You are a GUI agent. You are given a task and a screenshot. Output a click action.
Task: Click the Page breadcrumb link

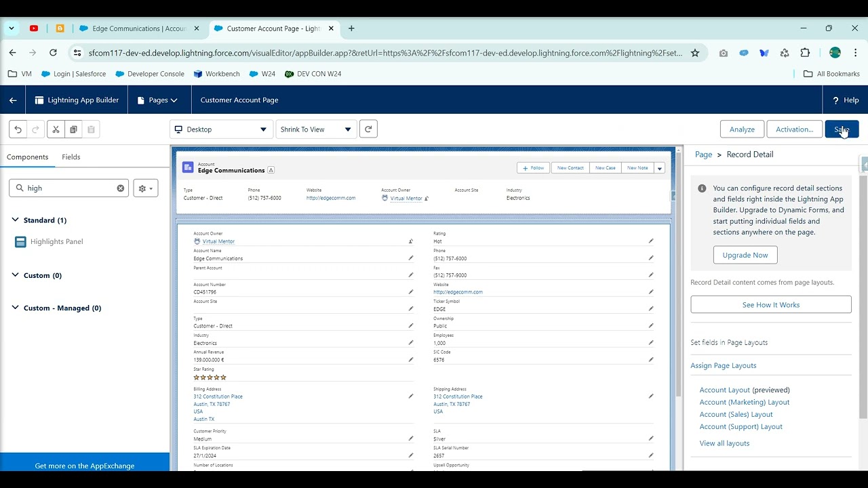pos(703,155)
